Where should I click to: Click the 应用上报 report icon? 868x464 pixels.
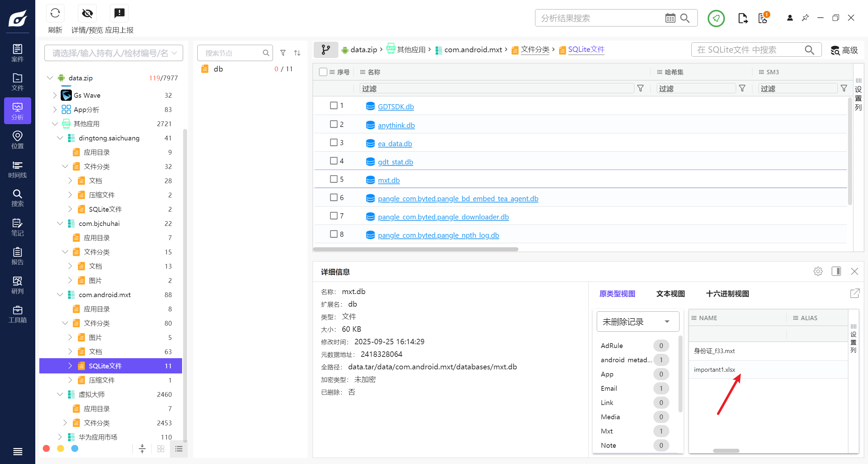pyautogui.click(x=119, y=14)
